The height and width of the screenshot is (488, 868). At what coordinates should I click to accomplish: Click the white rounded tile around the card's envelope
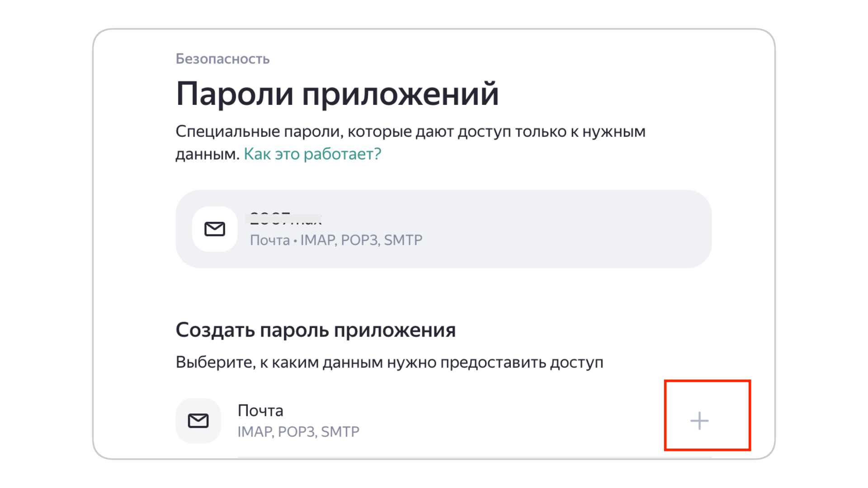pyautogui.click(x=215, y=229)
